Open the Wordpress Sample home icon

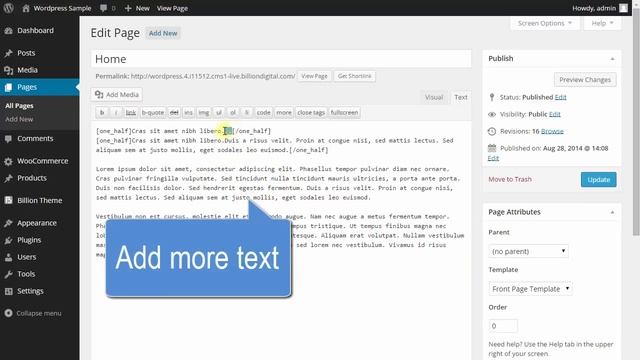tap(26, 8)
